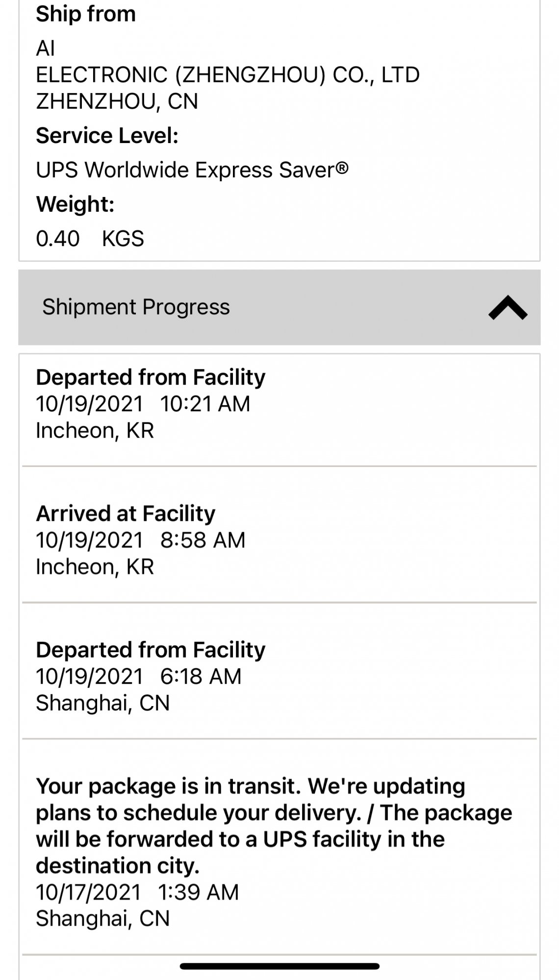Image resolution: width=559 pixels, height=980 pixels.
Task: Tap the Service Level label
Action: [x=107, y=136]
